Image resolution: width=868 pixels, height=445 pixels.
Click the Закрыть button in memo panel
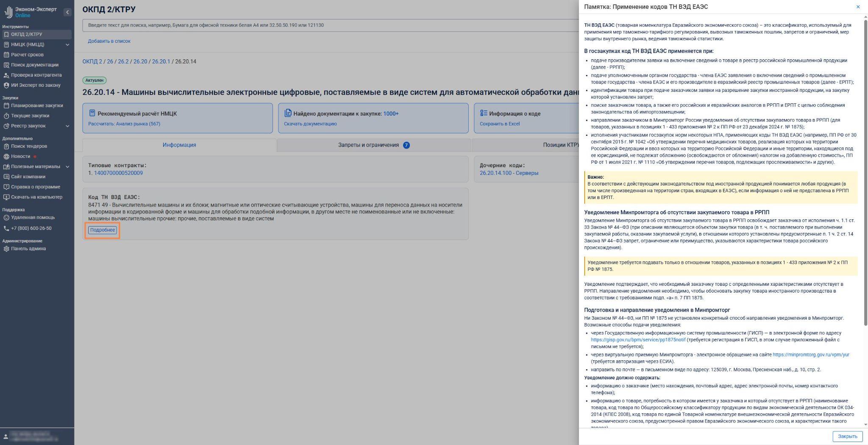click(x=847, y=436)
